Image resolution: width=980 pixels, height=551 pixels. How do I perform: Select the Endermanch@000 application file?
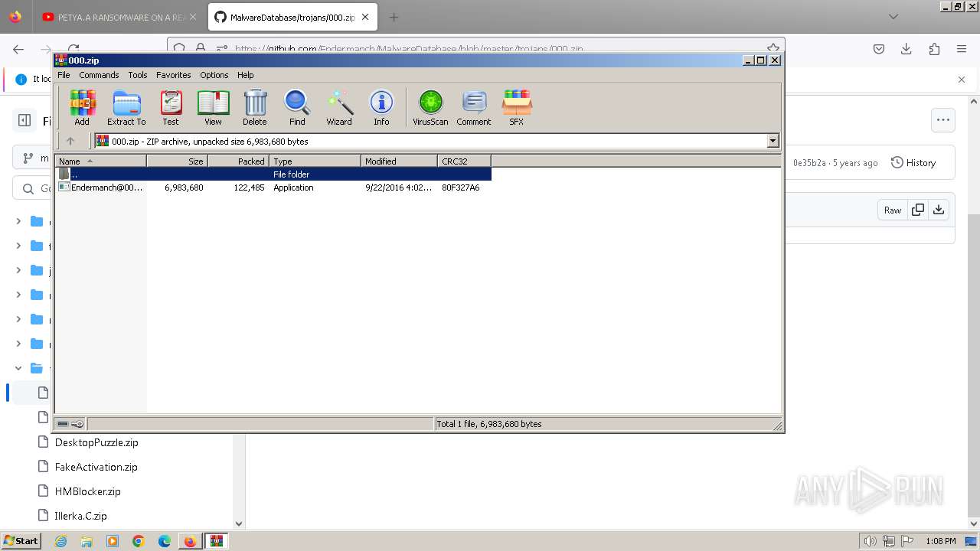tap(273, 187)
